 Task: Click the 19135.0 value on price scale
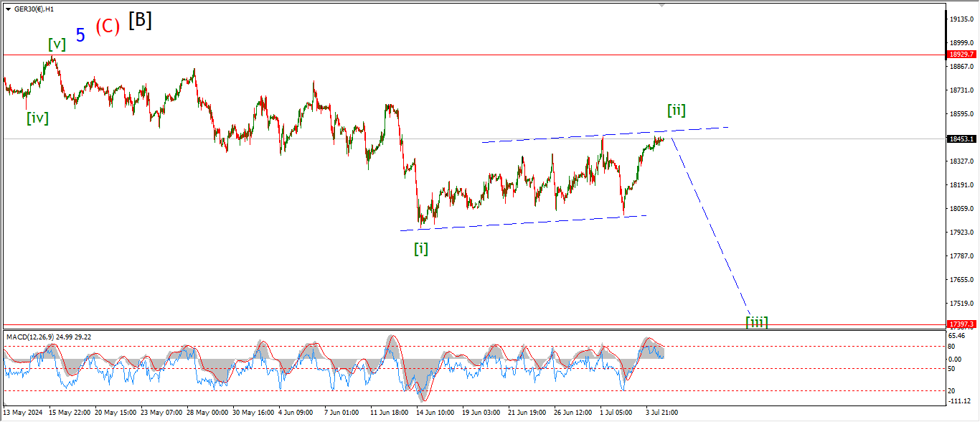(x=961, y=19)
